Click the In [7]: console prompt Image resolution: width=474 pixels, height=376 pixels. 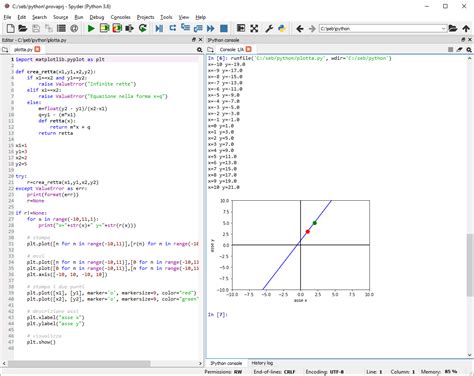click(x=217, y=314)
